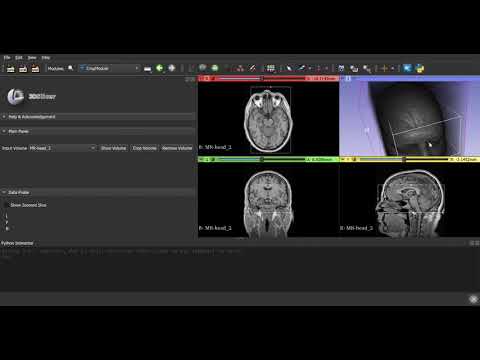
Task: Click the 3D Slicer logo
Action: 32,96
